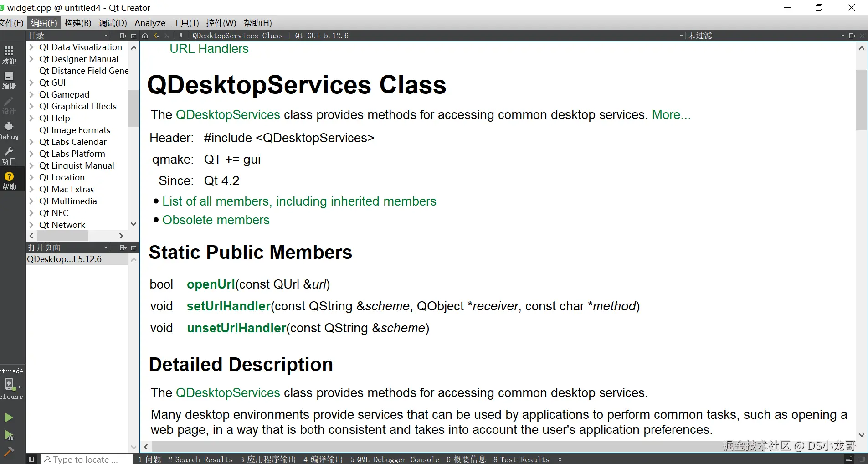Split the 目录 side panel
Image resolution: width=868 pixels, height=464 pixels.
click(x=123, y=36)
